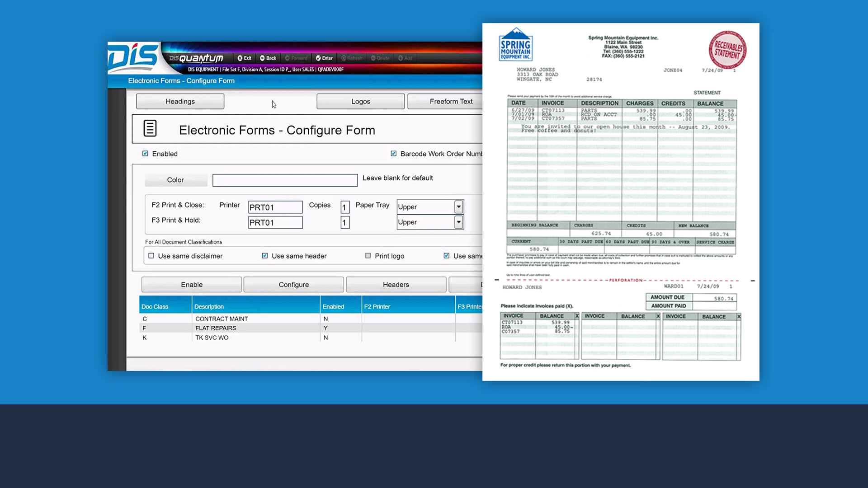Click Electronic Forms - Configure Form title bar text
Image resolution: width=868 pixels, height=488 pixels.
coord(181,81)
